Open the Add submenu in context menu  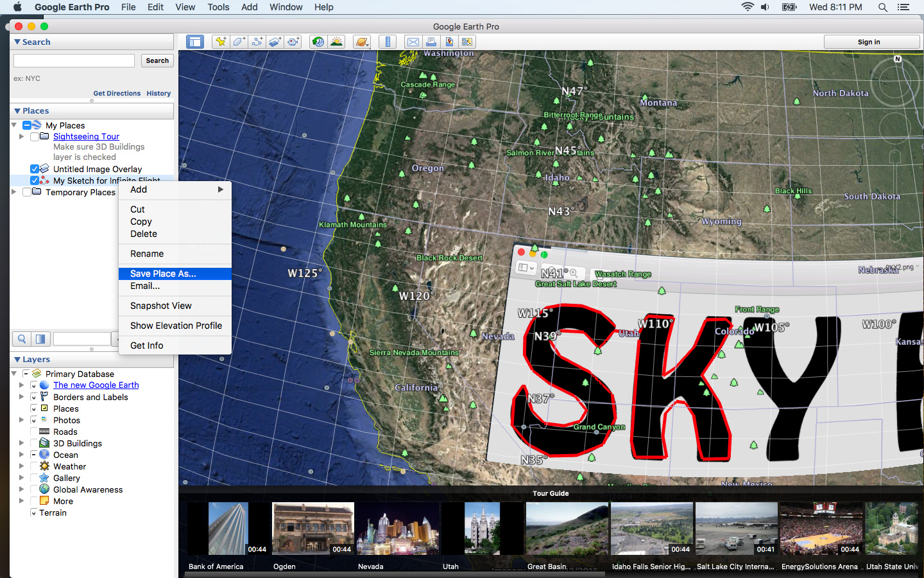click(175, 189)
